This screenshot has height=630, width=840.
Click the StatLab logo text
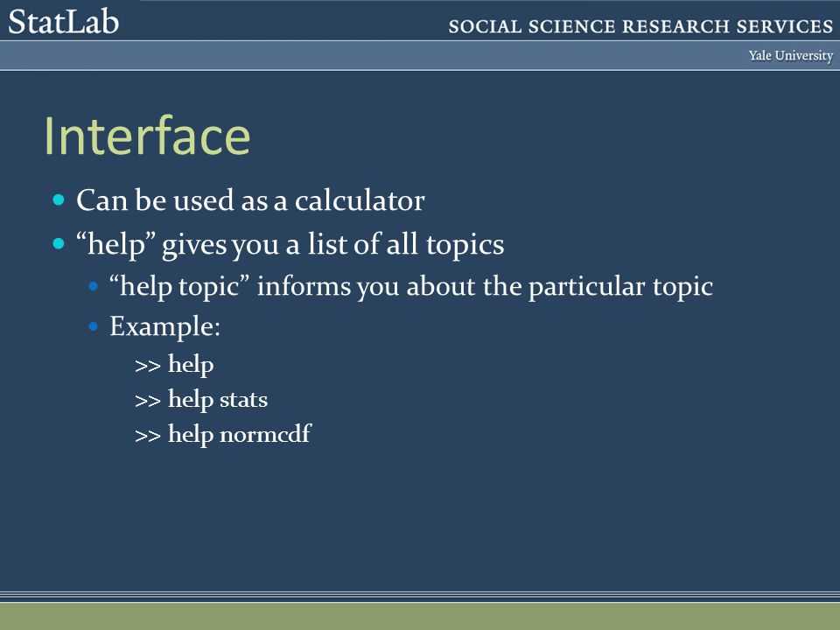coord(63,22)
